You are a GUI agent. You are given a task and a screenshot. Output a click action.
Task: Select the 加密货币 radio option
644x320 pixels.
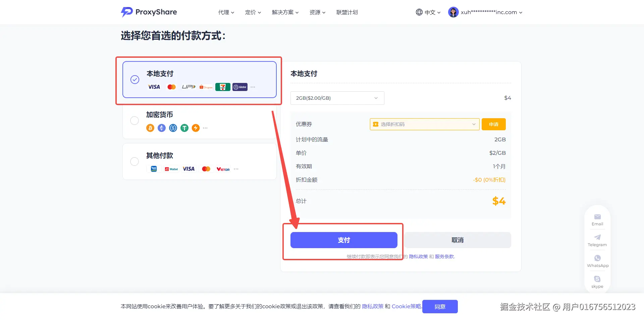pos(135,121)
